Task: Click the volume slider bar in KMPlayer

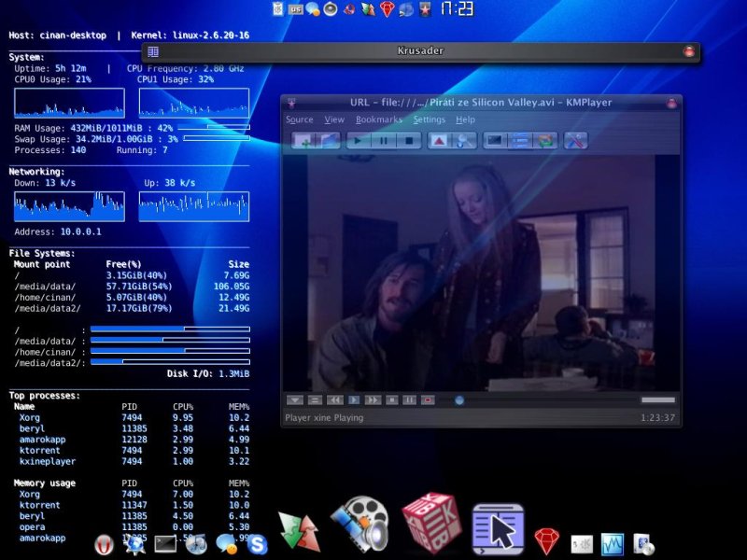Action: [658, 400]
